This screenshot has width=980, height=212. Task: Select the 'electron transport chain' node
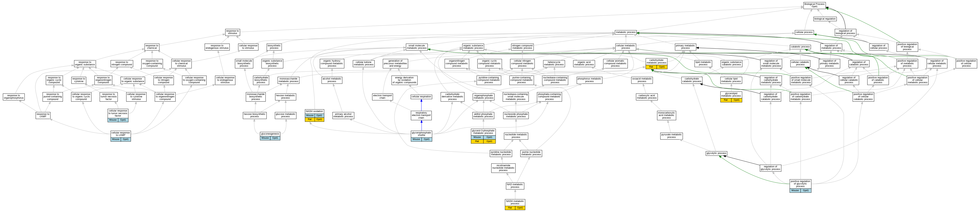[x=382, y=97]
